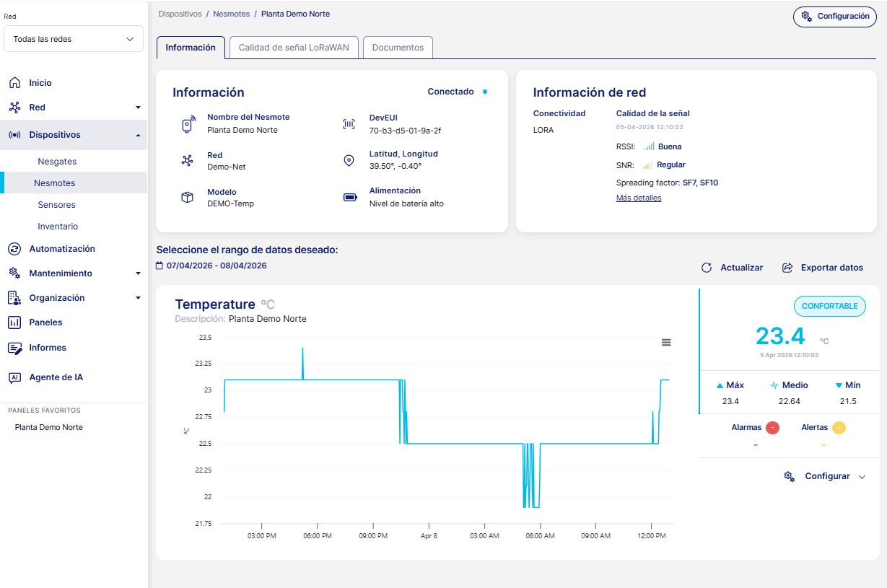Click the Actualizar refresh icon
Viewport: 887px width, 588px height.
click(x=707, y=268)
